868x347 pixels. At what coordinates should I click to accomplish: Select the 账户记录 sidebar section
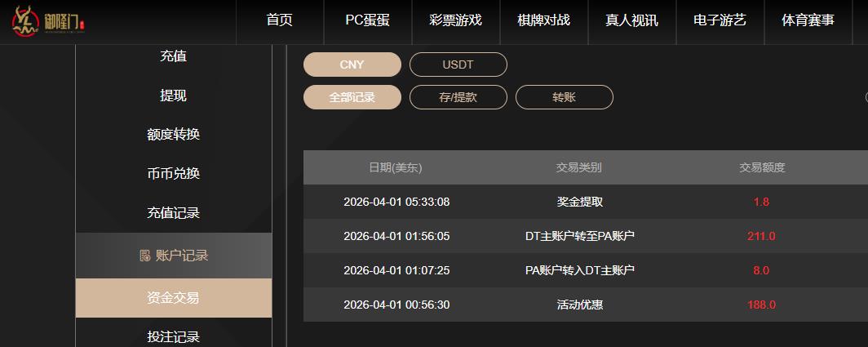click(173, 256)
